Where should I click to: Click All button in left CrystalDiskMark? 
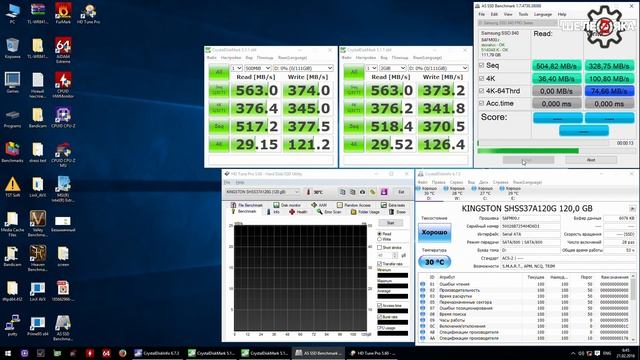(x=219, y=72)
